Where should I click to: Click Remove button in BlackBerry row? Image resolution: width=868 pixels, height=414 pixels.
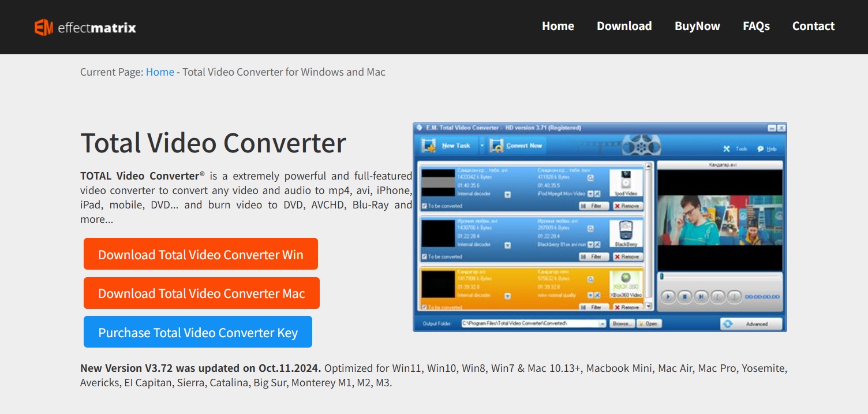click(x=628, y=257)
